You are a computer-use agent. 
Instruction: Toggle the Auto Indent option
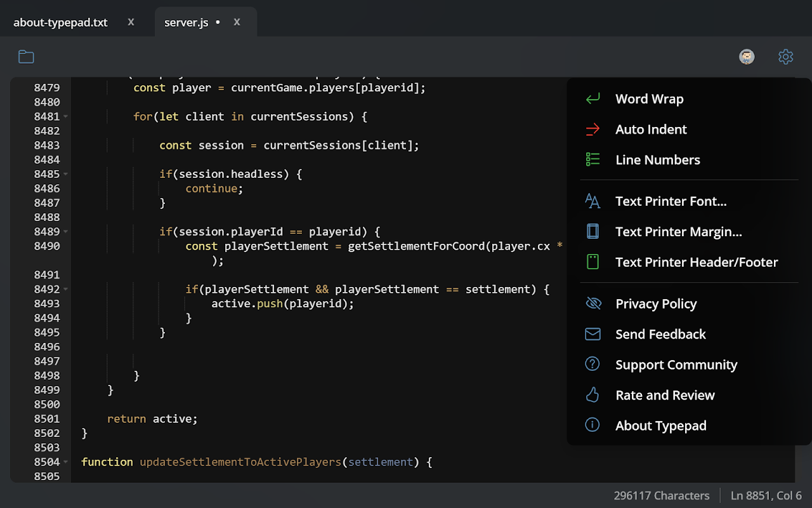click(x=651, y=130)
